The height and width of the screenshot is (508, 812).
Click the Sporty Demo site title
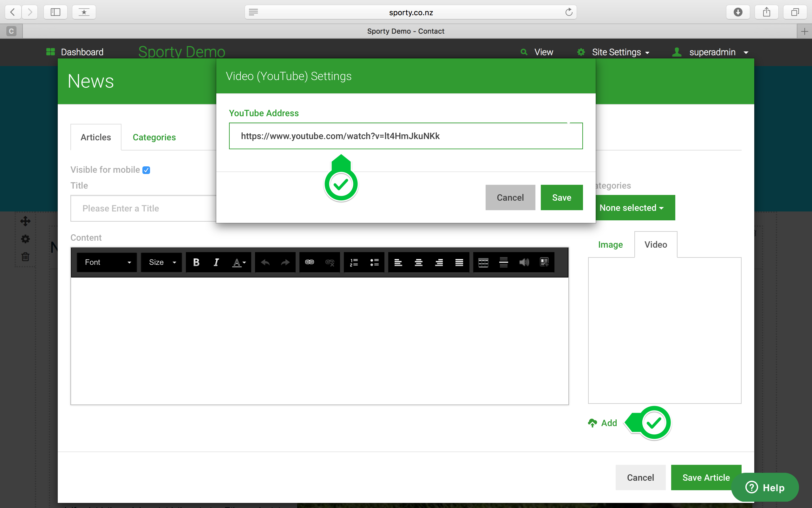click(181, 52)
